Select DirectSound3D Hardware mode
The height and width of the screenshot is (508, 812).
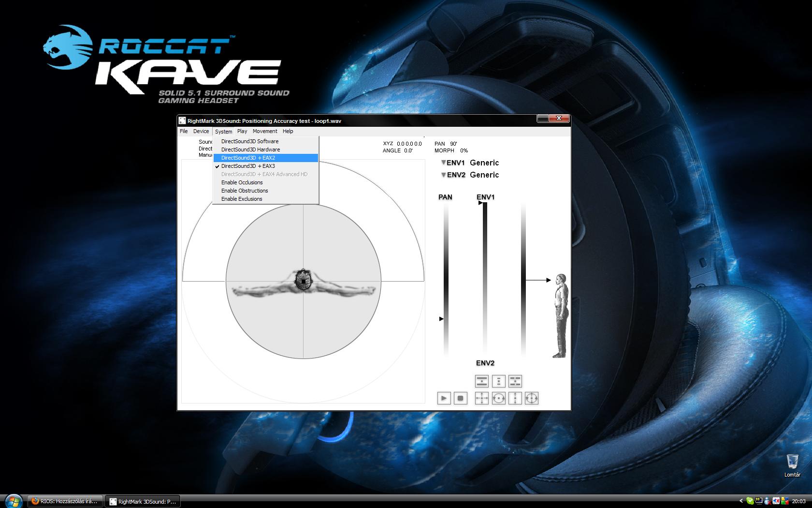click(x=265, y=149)
